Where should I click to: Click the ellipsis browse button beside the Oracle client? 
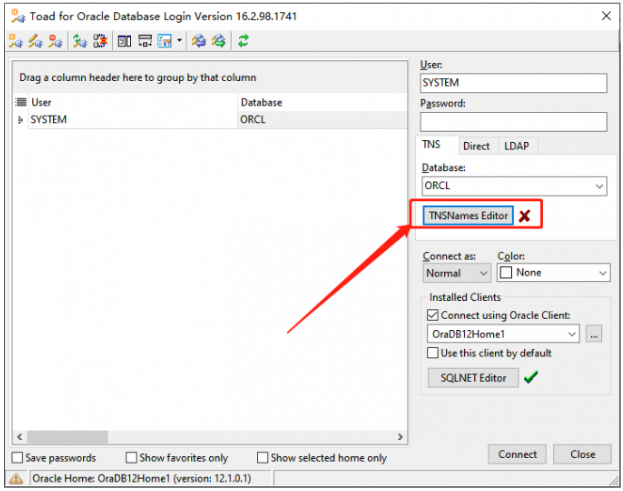click(594, 334)
